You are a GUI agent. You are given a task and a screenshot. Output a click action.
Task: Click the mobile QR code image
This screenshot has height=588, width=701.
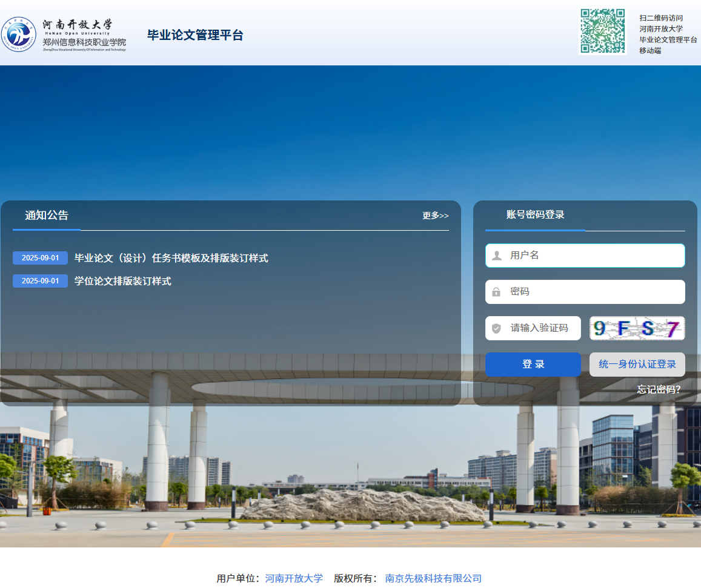603,31
